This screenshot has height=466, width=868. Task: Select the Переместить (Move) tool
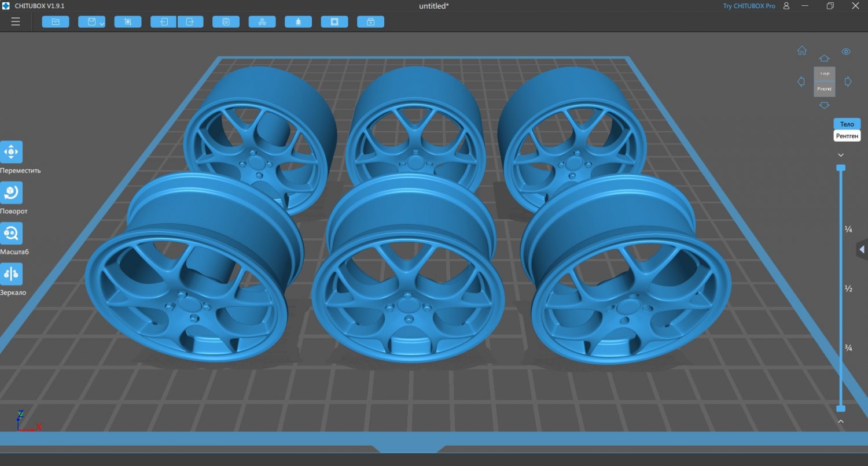(13, 152)
